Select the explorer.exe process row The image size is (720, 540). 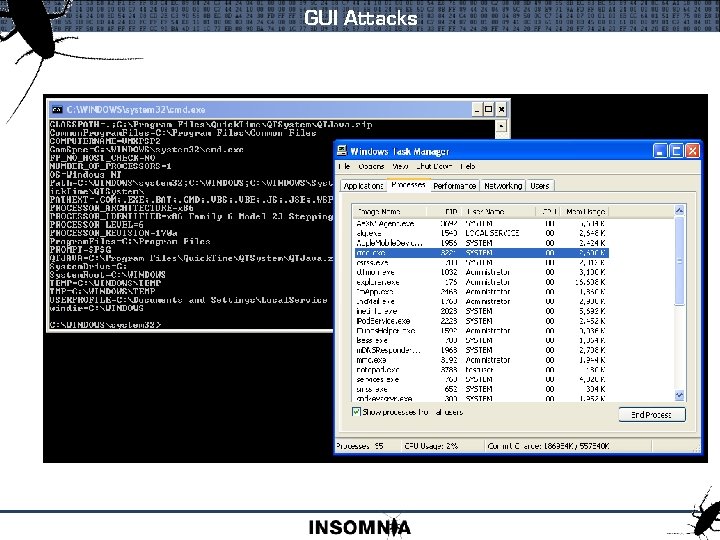(481, 282)
